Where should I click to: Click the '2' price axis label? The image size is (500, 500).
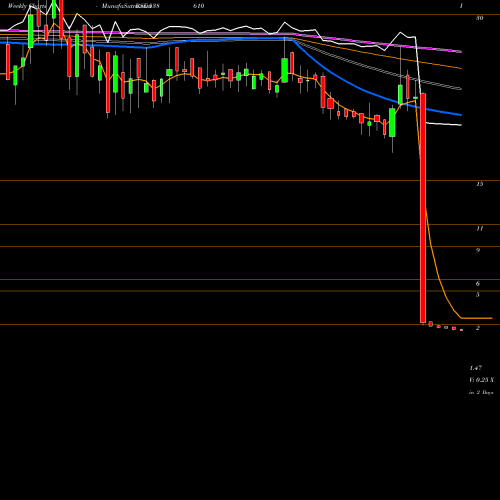pyautogui.click(x=478, y=328)
